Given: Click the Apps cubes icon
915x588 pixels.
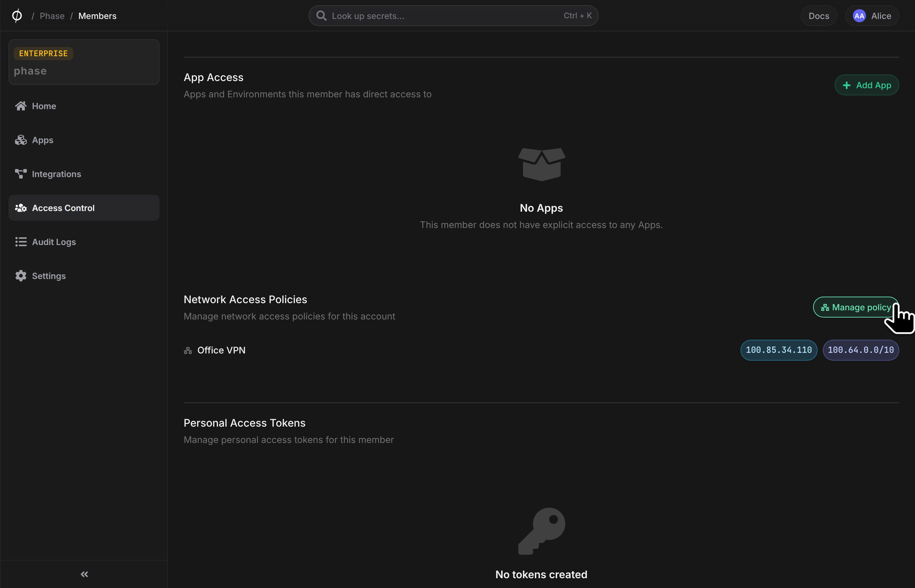Looking at the screenshot, I should point(21,140).
